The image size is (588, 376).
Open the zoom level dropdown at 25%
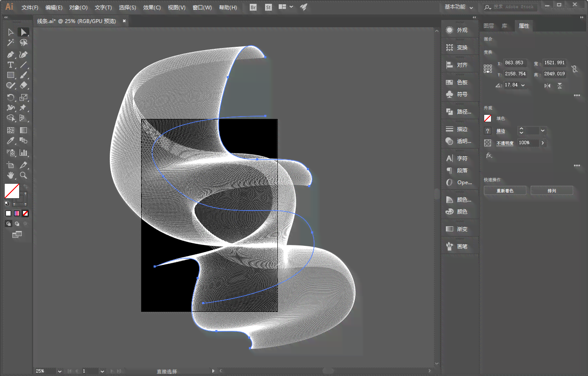[60, 371]
